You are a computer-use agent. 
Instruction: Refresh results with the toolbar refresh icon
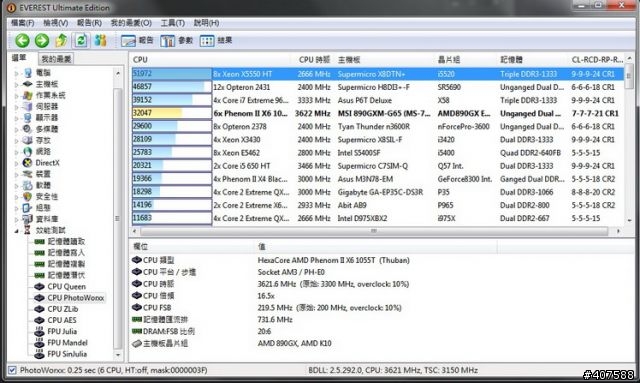click(81, 40)
